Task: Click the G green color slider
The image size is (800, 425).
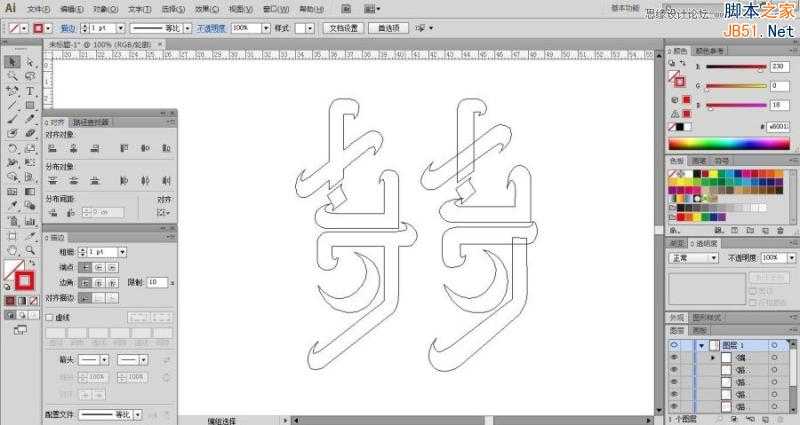Action: (736, 86)
